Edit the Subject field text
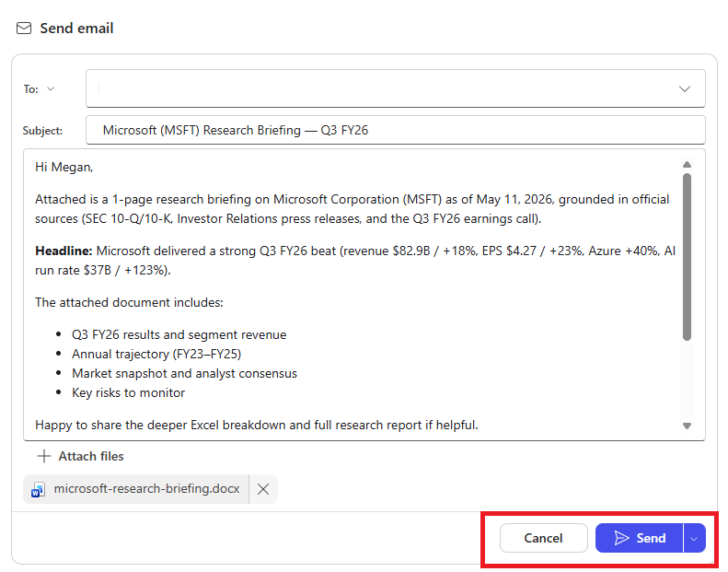 (x=395, y=130)
